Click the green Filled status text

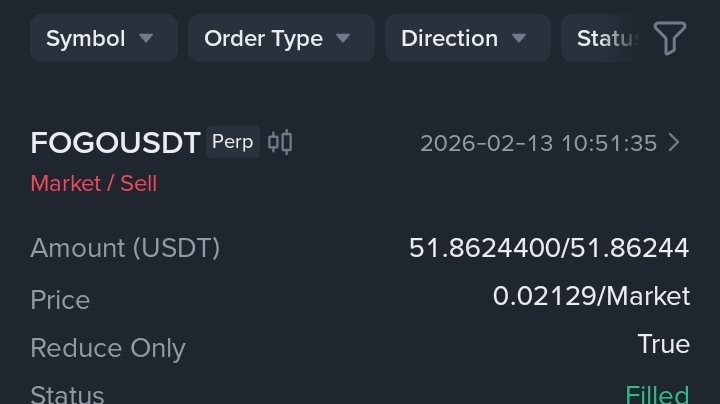tap(657, 394)
